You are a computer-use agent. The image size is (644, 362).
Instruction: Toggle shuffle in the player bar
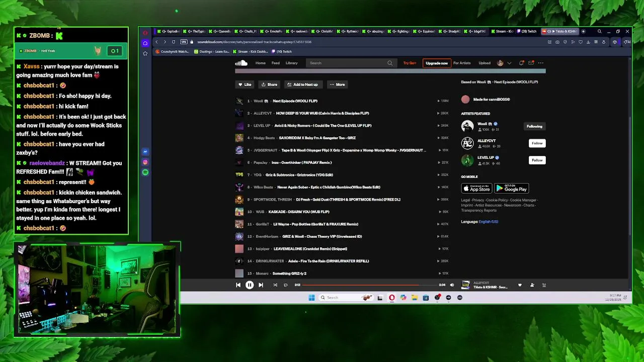point(275,285)
